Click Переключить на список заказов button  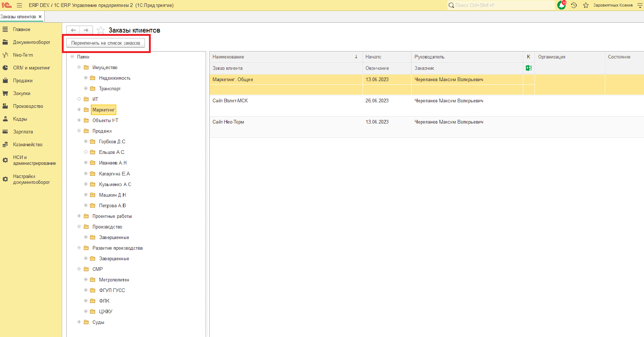[105, 43]
